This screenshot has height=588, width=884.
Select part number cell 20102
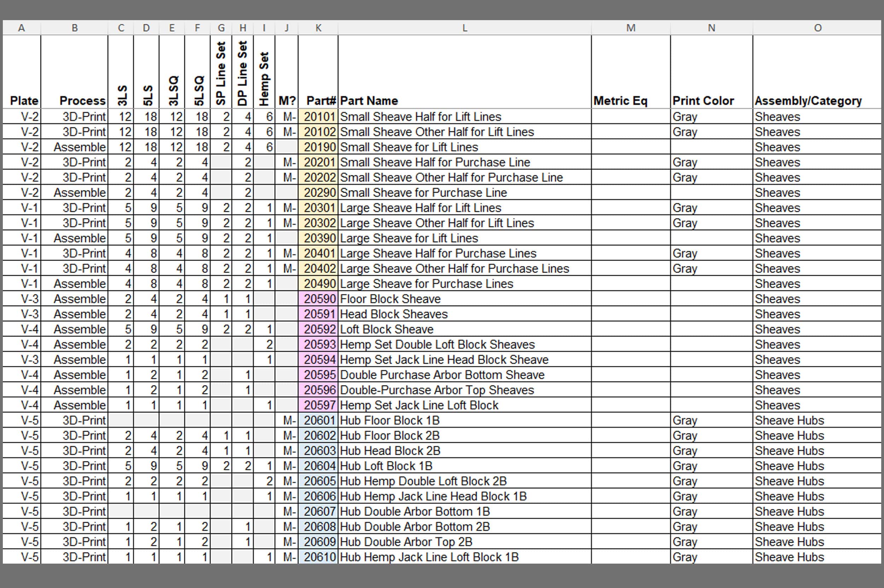pos(318,132)
